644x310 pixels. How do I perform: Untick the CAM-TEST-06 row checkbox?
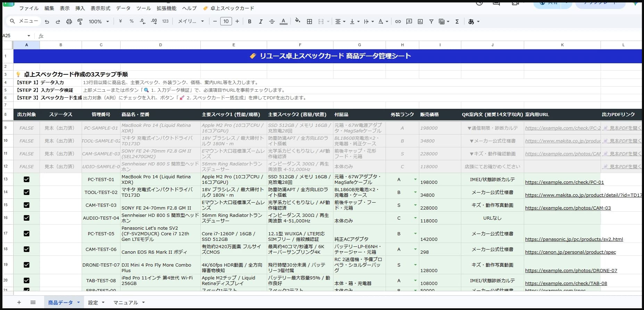click(x=26, y=249)
